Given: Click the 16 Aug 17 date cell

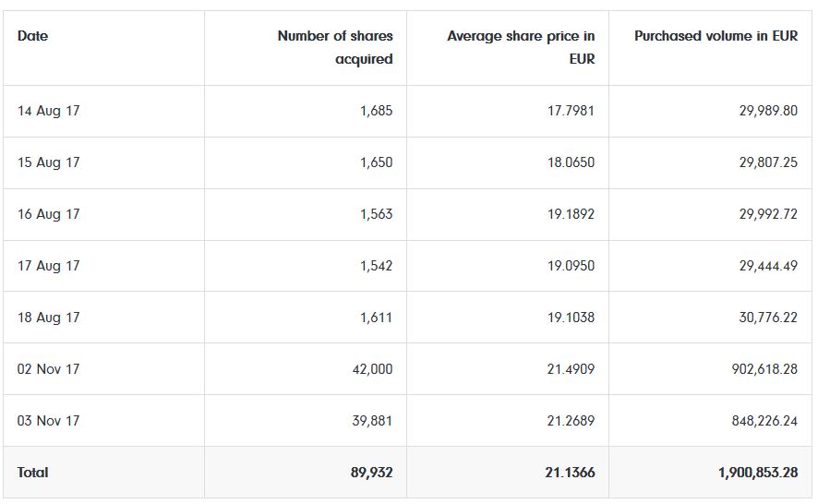Looking at the screenshot, I should (49, 214).
